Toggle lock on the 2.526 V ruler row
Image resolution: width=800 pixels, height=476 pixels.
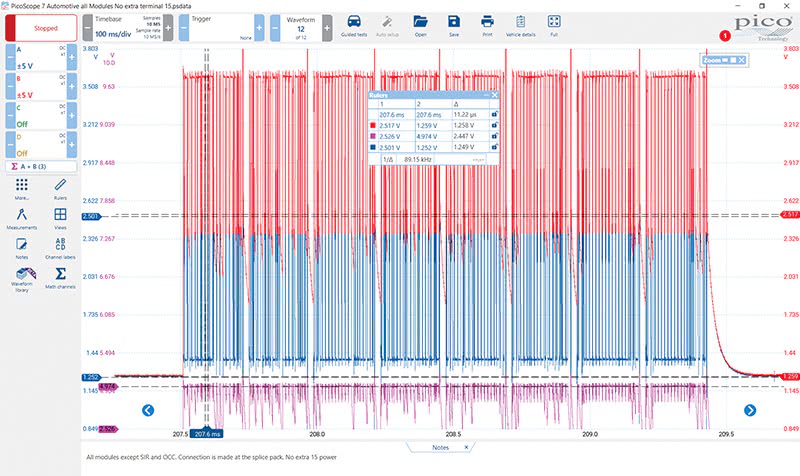494,136
